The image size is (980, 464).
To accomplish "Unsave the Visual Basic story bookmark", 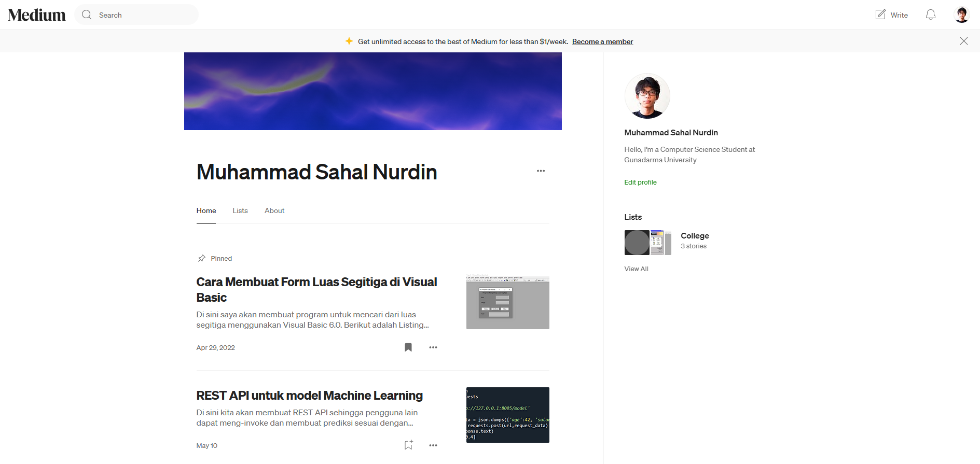I will [408, 347].
